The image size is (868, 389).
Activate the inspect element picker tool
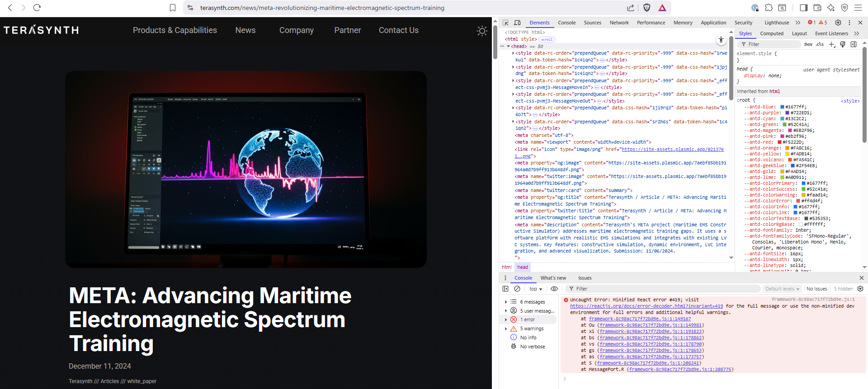(505, 23)
